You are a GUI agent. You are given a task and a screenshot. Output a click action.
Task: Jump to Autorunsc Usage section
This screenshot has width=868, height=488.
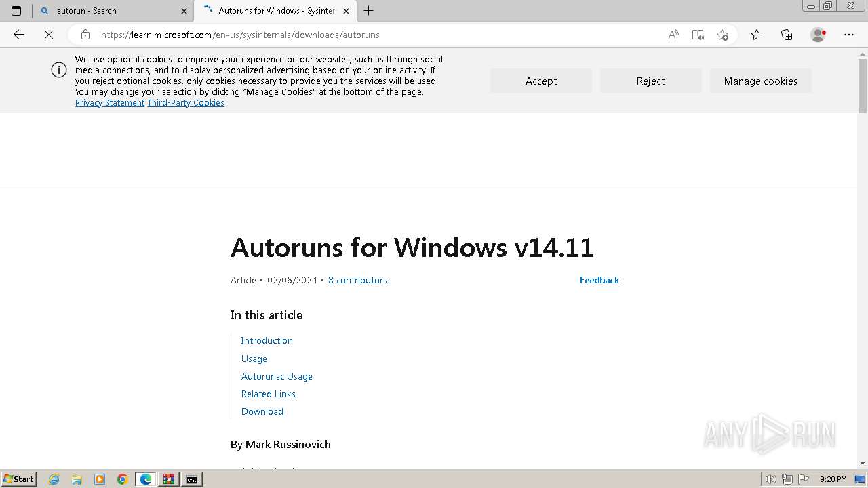pos(277,376)
